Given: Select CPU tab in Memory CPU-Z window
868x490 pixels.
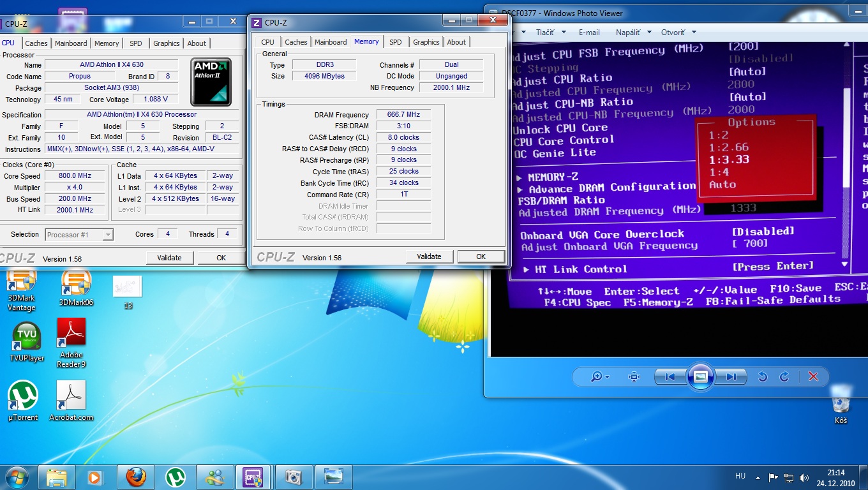Looking at the screenshot, I should click(x=268, y=42).
